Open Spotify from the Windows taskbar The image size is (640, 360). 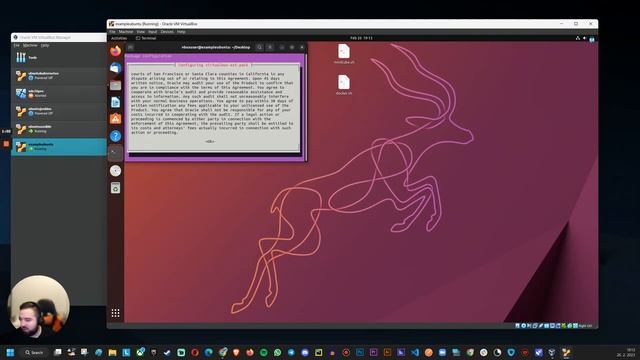point(264,352)
